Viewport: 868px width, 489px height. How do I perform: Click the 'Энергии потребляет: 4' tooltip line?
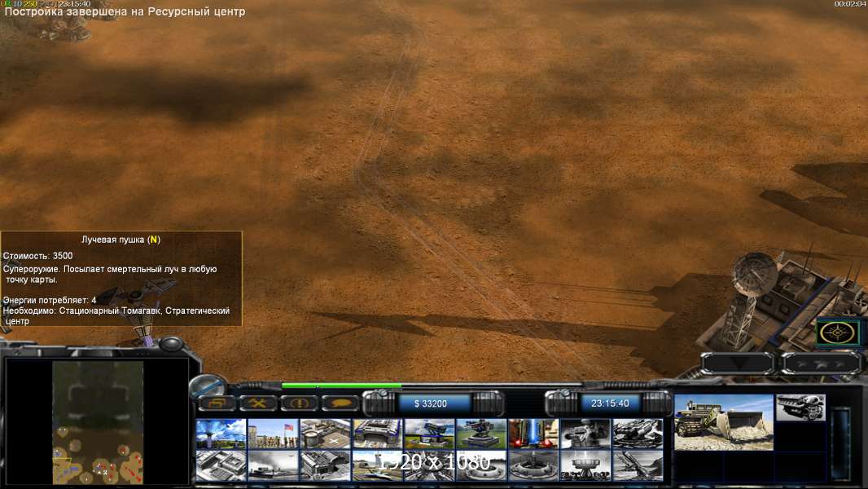[50, 300]
